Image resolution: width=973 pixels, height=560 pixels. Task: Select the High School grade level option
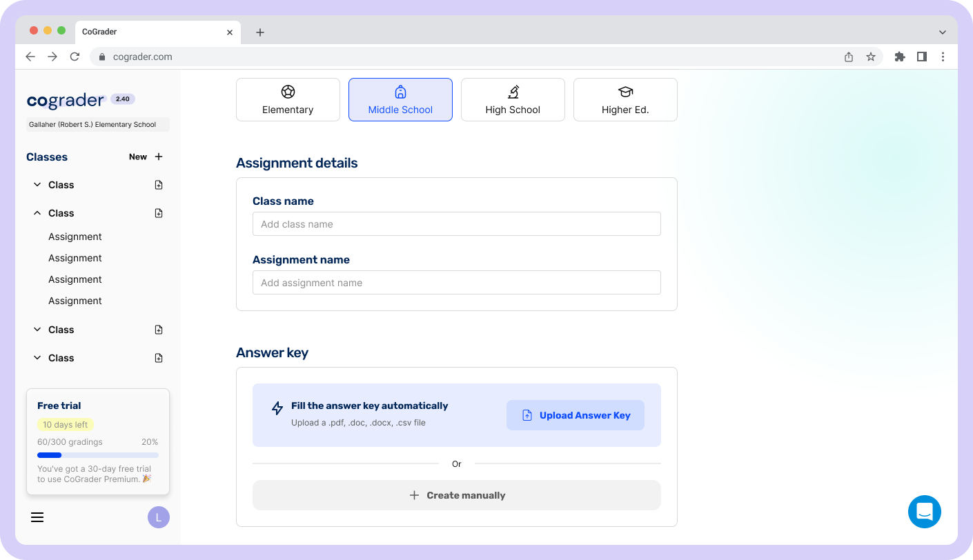(513, 100)
